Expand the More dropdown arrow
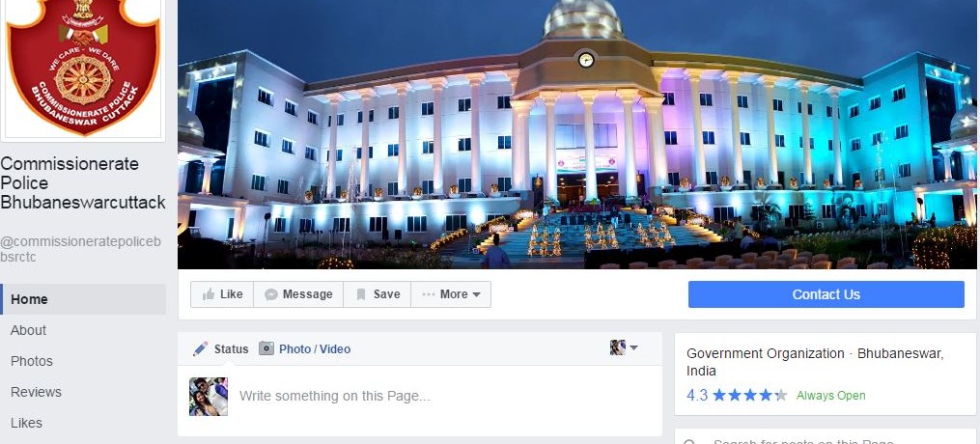This screenshot has height=444, width=980. click(x=476, y=294)
